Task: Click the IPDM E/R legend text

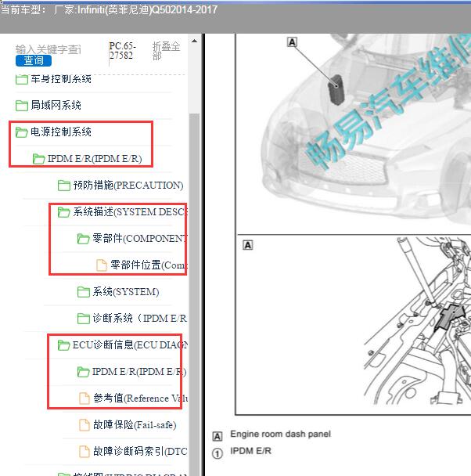Action: [250, 451]
